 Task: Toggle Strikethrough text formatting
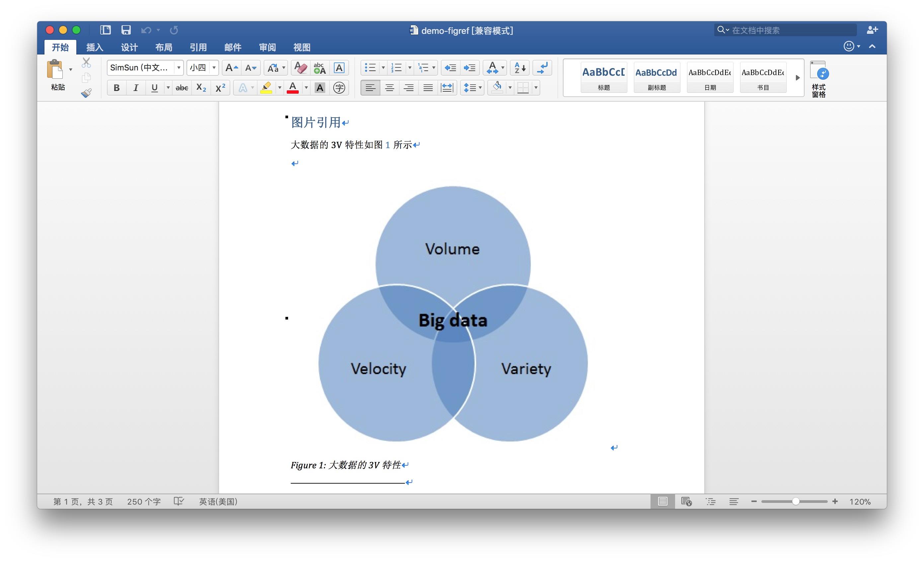point(182,88)
